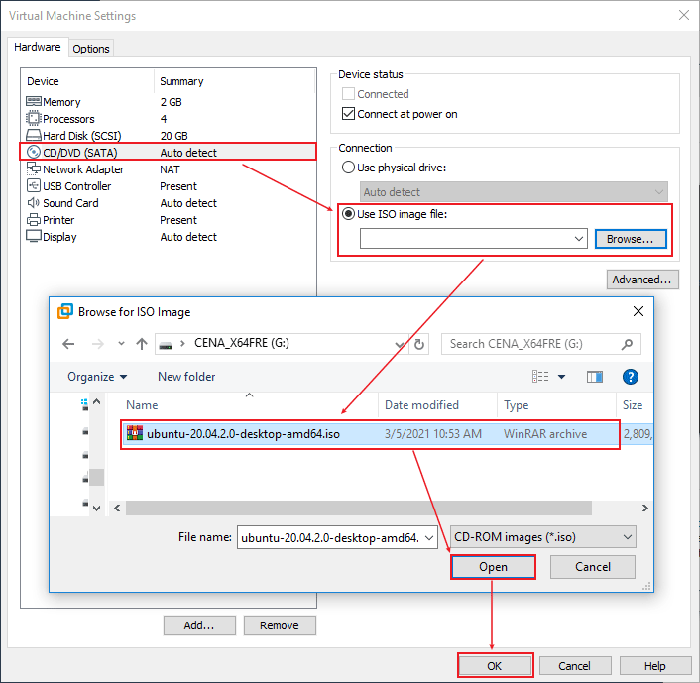Click the Remove device button
The width and height of the screenshot is (700, 683).
279,625
